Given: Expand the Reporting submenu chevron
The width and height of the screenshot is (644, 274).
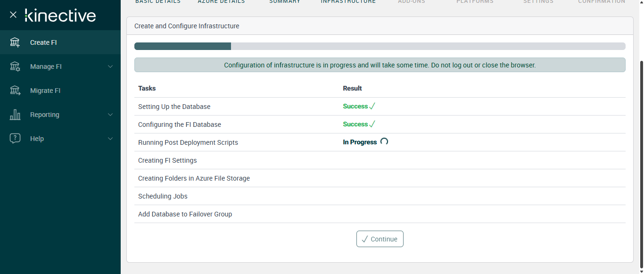Looking at the screenshot, I should 110,115.
